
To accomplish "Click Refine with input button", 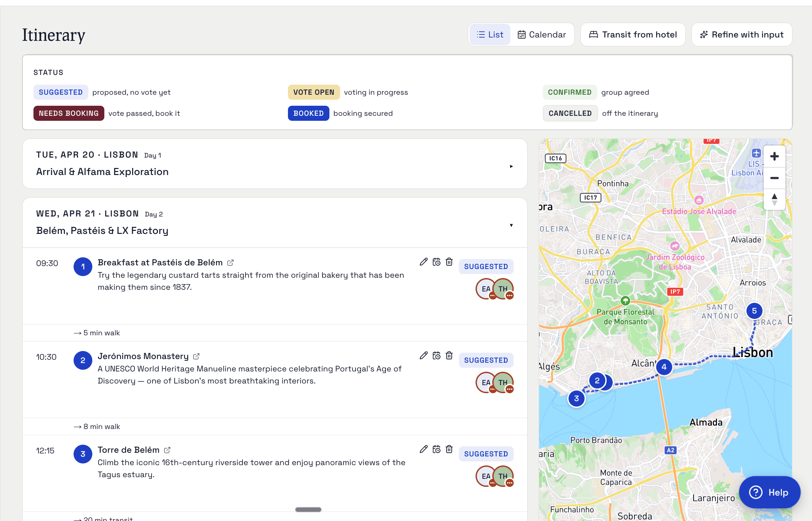I will (742, 34).
